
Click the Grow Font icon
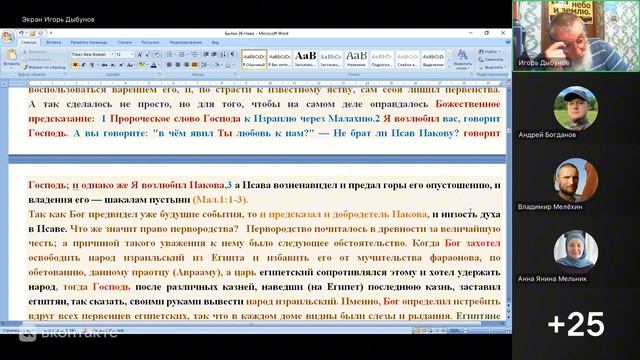pyautogui.click(x=140, y=55)
